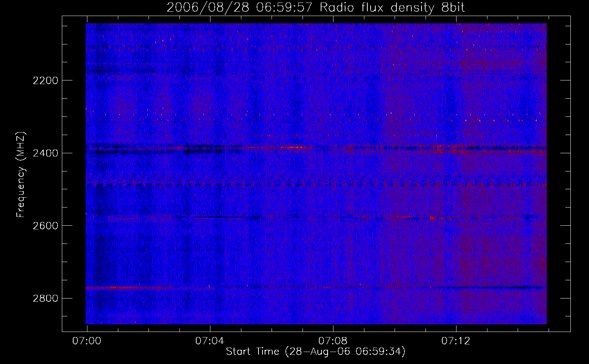Screen dimensions: 589x364
Task: Click the "2400" frequency tick label
Action: [x=46, y=153]
